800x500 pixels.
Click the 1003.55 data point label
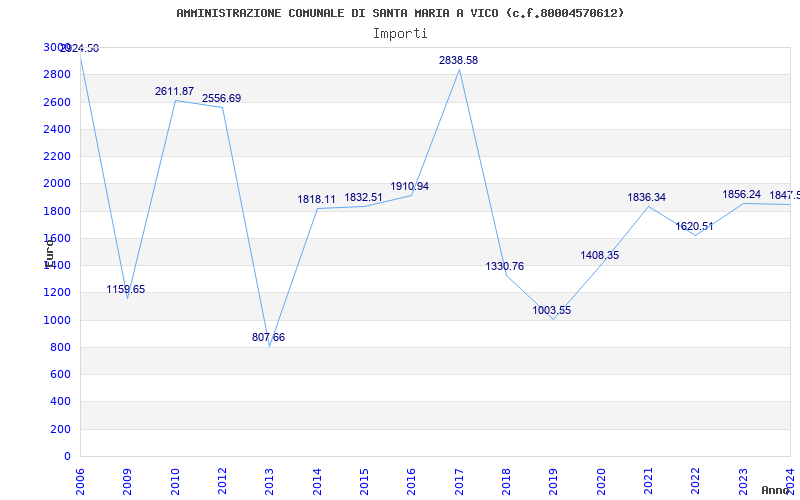[x=551, y=310]
